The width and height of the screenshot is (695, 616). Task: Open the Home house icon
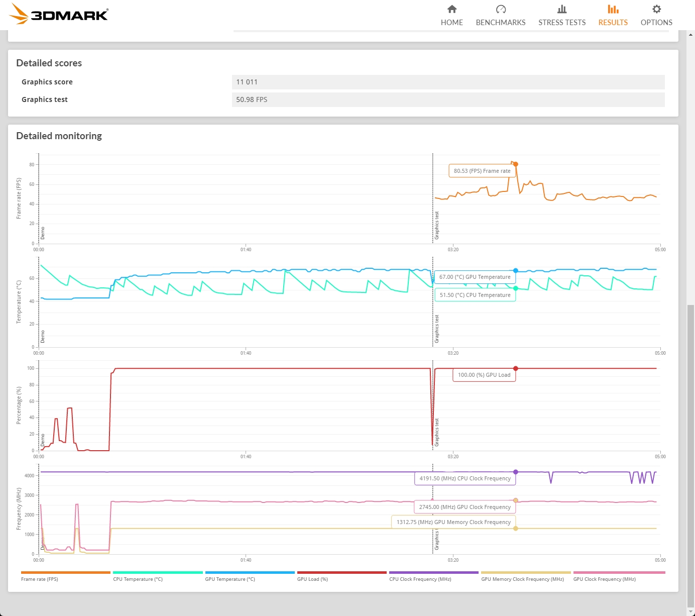pos(452,9)
